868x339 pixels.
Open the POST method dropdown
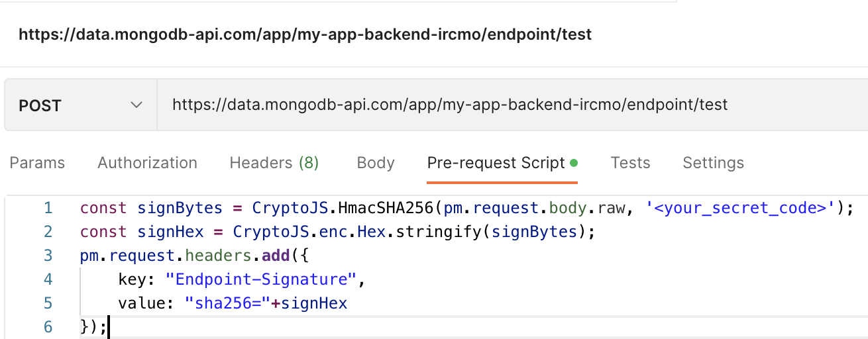pos(80,105)
